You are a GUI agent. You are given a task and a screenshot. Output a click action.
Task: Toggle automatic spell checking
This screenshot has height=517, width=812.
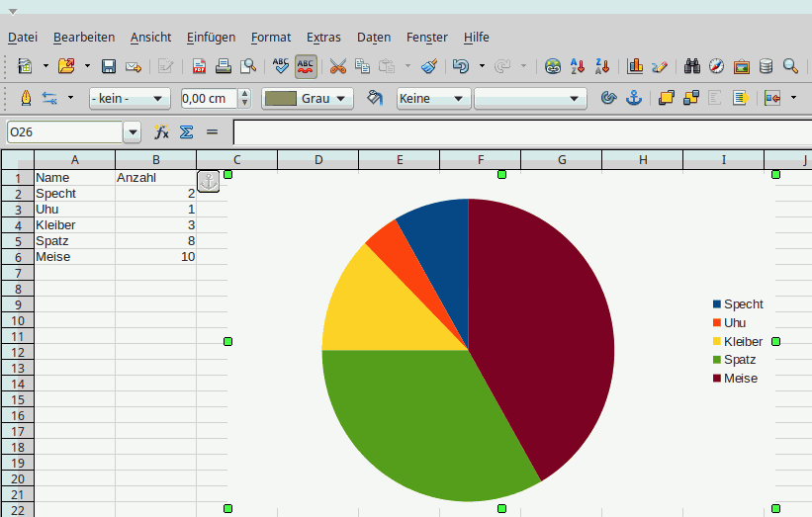tap(307, 66)
